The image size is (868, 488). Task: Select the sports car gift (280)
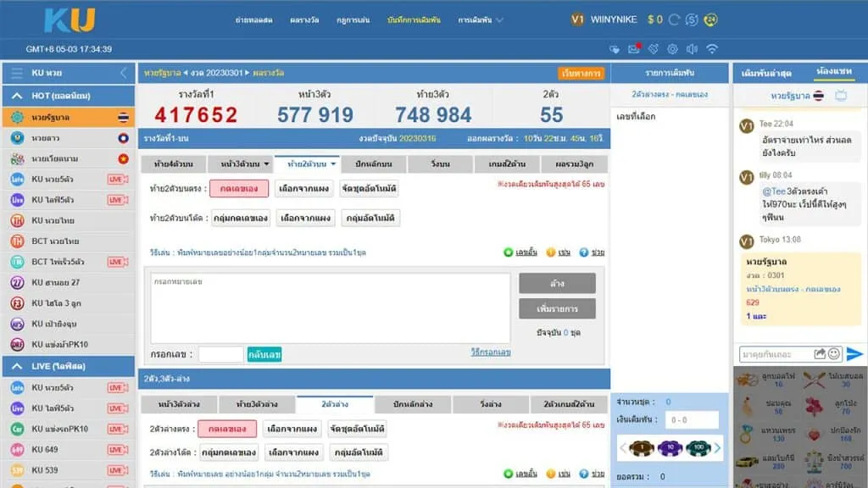(x=747, y=462)
